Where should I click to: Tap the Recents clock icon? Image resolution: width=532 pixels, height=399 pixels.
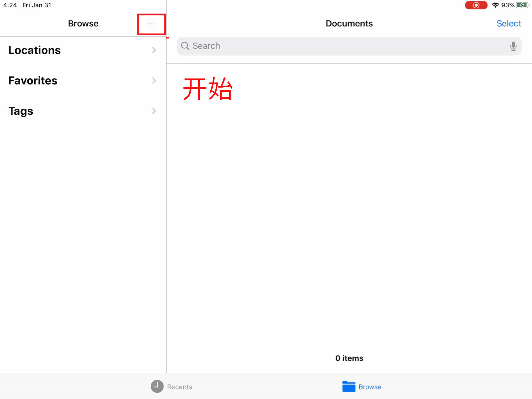157,387
